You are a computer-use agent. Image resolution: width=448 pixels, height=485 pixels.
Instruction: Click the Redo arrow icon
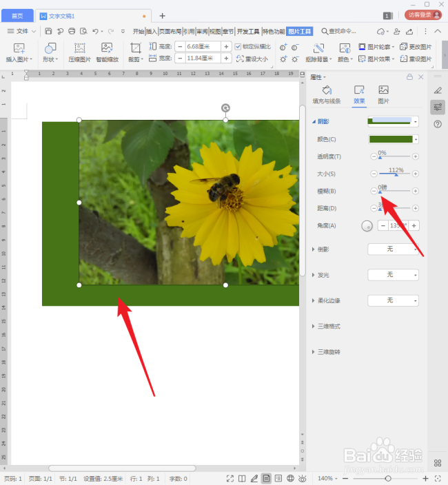click(x=110, y=31)
